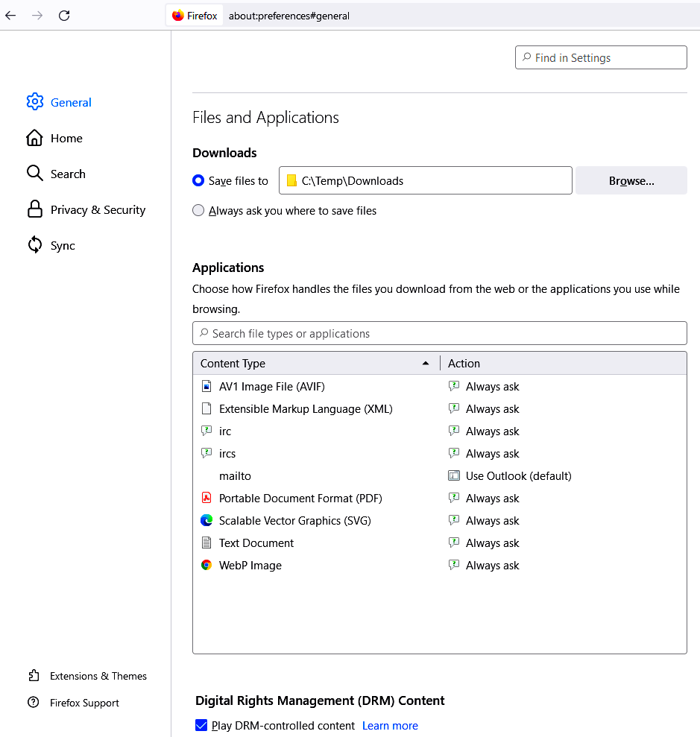Switch to the Search settings category
The image size is (700, 737).
coord(68,174)
